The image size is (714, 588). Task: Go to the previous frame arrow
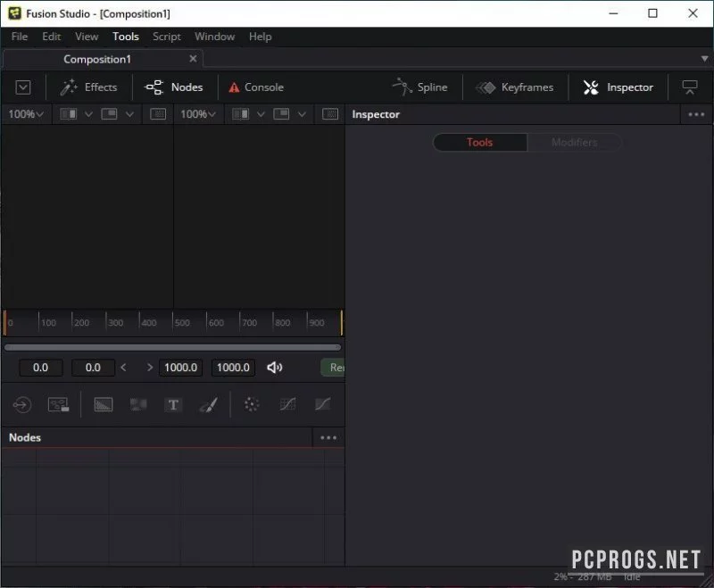point(123,368)
